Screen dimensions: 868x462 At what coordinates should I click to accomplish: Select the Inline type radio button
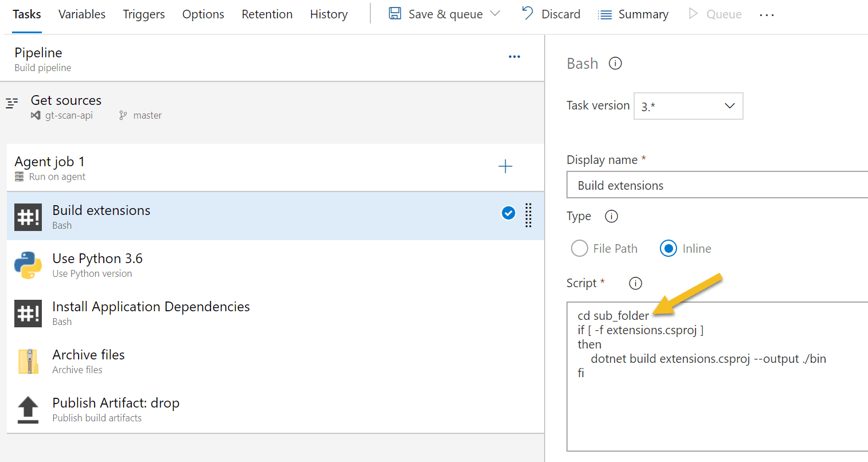coord(668,248)
